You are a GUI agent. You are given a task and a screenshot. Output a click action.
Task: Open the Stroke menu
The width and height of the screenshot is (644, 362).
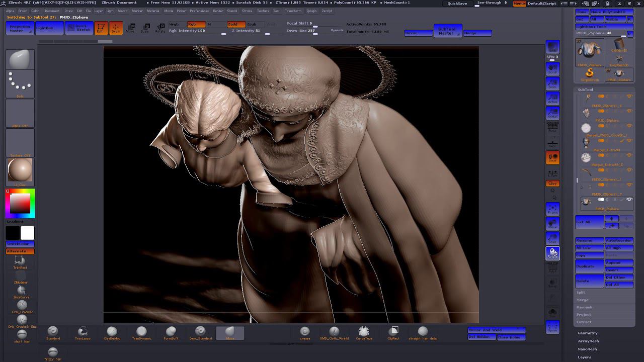point(247,11)
